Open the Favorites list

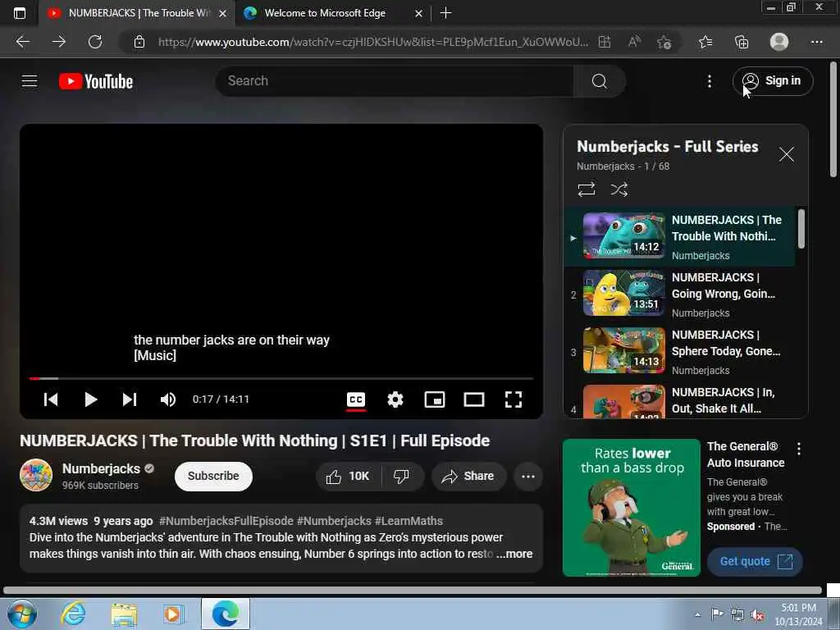[x=705, y=42]
